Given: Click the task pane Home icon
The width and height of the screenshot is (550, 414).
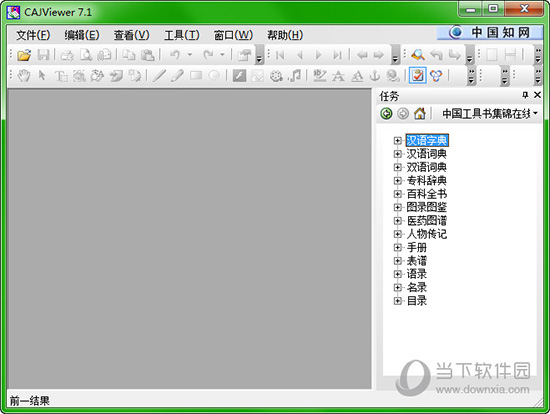Looking at the screenshot, I should [420, 113].
